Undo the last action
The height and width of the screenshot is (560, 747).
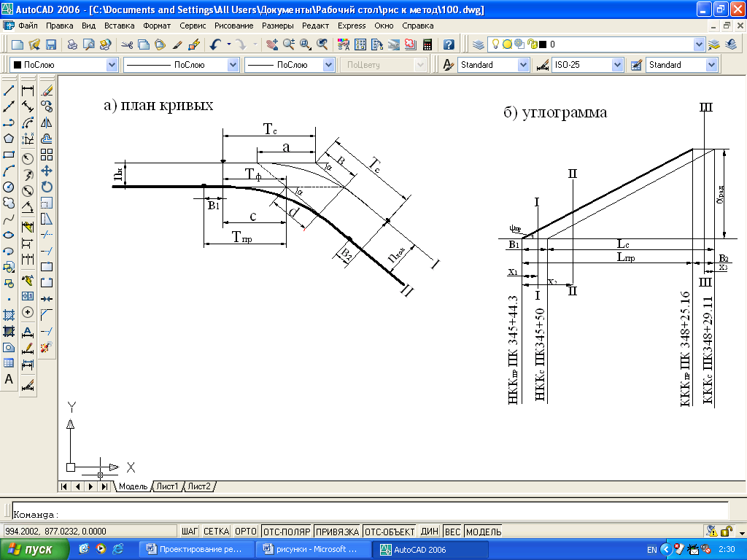coord(215,44)
